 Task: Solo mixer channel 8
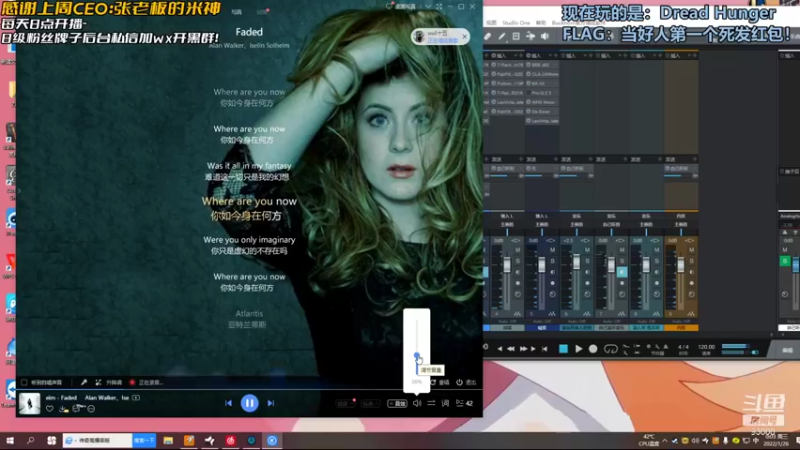pyautogui.click(x=657, y=261)
